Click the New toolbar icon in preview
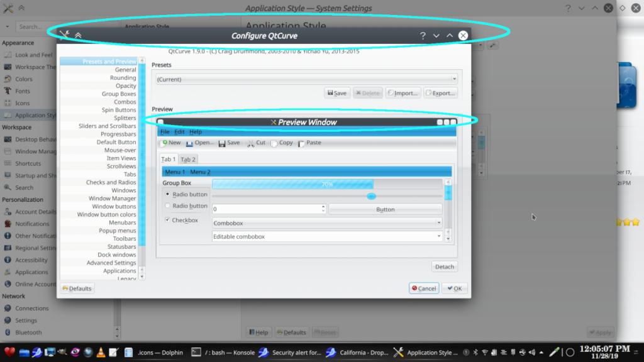The image size is (644, 362). tap(165, 143)
